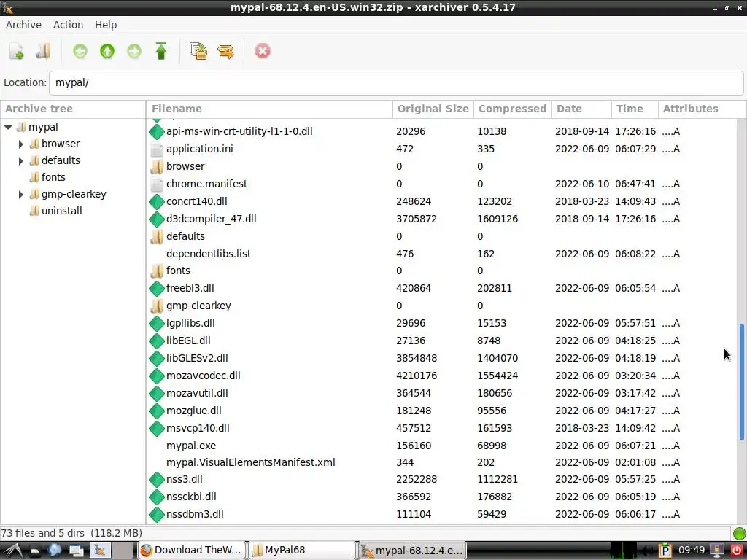Select chrome.manifest in file list

click(x=206, y=184)
